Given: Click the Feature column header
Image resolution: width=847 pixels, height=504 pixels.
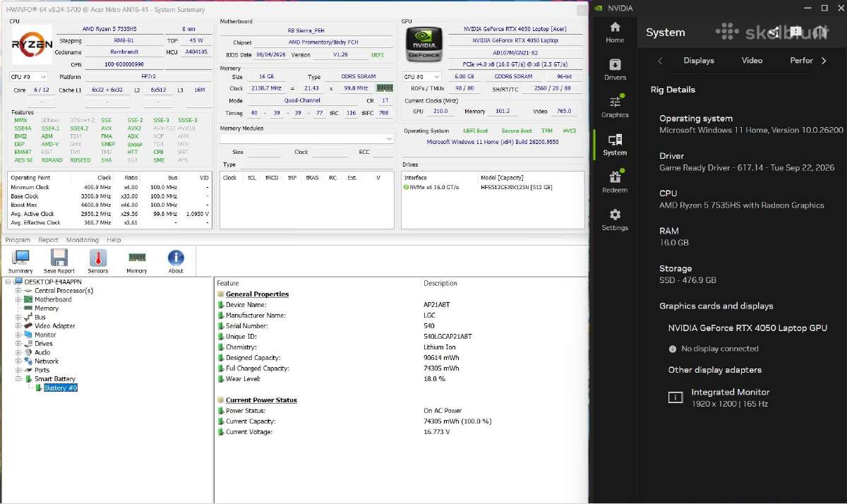Looking at the screenshot, I should click(228, 283).
